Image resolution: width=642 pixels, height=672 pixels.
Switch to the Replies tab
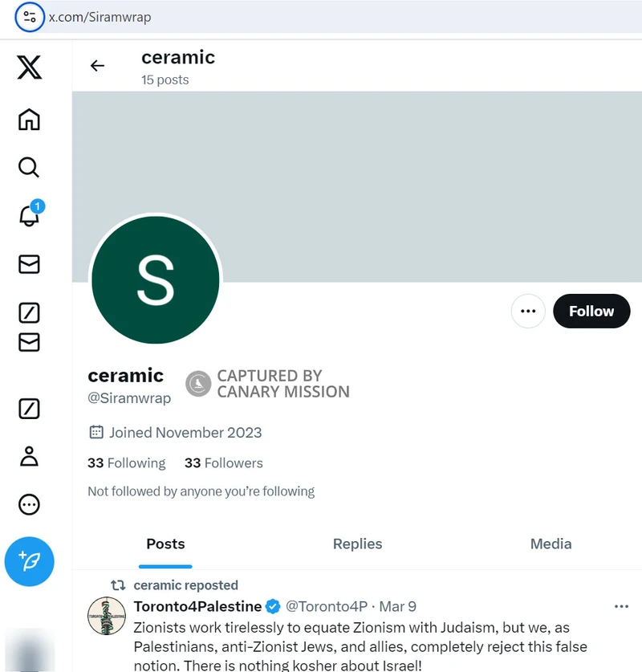point(357,544)
